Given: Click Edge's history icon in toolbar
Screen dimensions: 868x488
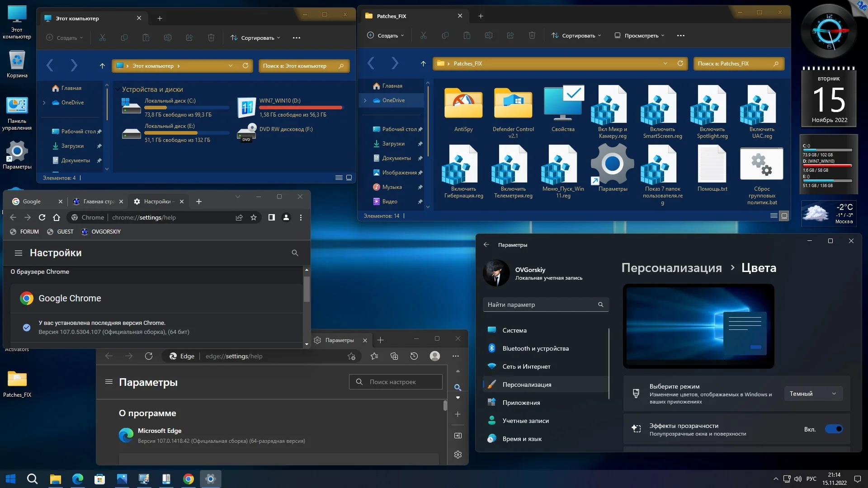Looking at the screenshot, I should (414, 356).
